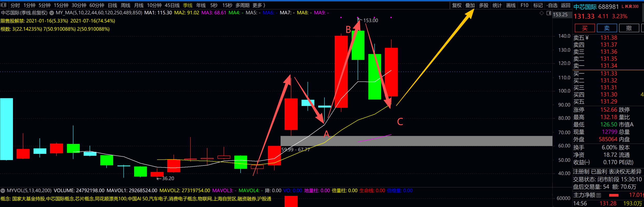This screenshot has height=207, width=644.
Task: Click the 涨停 limit-up value 152.66
Action: pyautogui.click(x=609, y=110)
